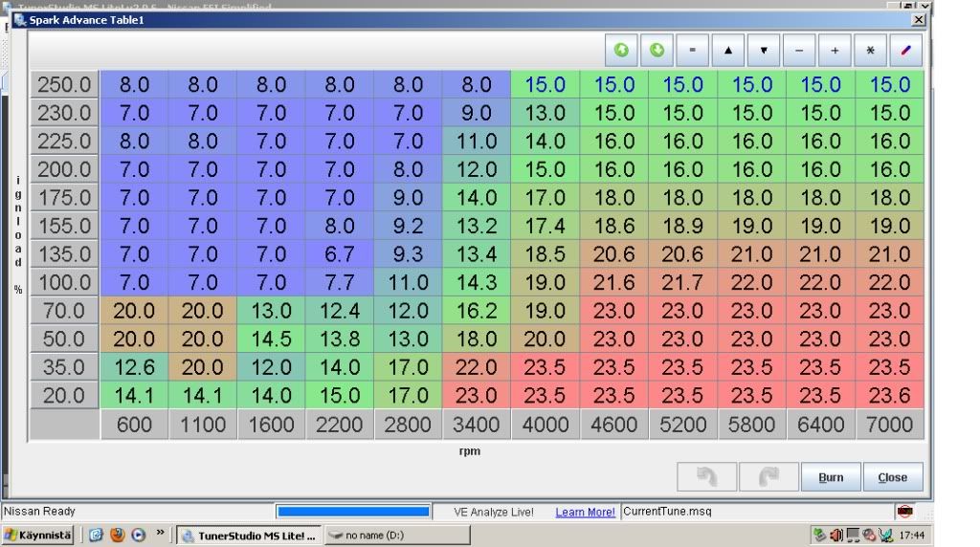This screenshot has height=547, width=980.
Task: Select the 2200 rpm bin header
Action: [340, 425]
